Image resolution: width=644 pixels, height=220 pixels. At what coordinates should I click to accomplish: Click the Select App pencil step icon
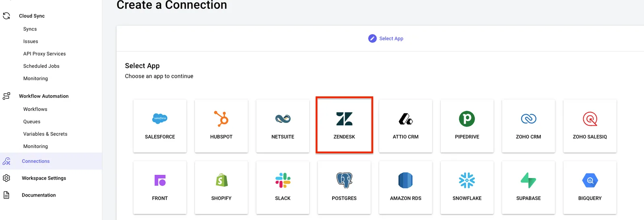point(372,38)
